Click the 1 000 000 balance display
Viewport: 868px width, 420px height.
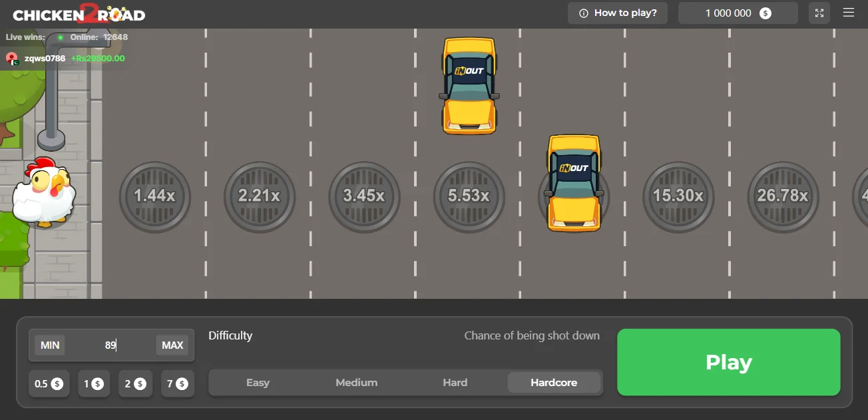tap(738, 13)
